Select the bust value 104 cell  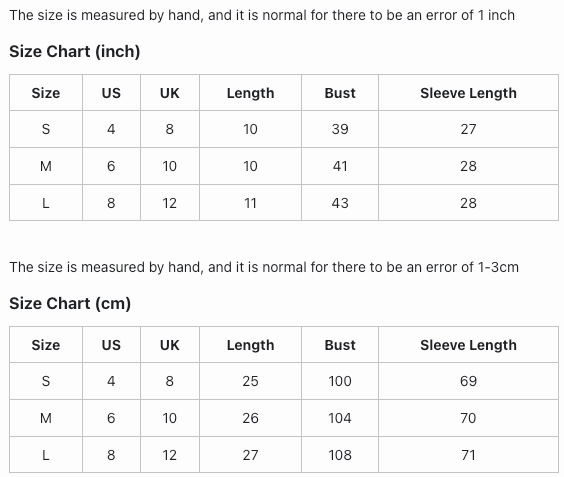point(340,418)
